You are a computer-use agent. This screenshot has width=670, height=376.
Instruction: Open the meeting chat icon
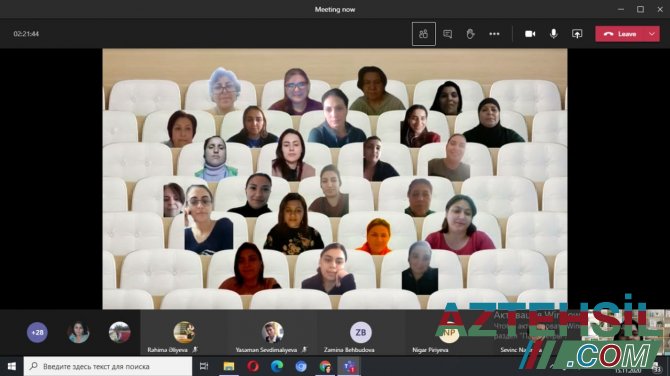click(x=447, y=34)
